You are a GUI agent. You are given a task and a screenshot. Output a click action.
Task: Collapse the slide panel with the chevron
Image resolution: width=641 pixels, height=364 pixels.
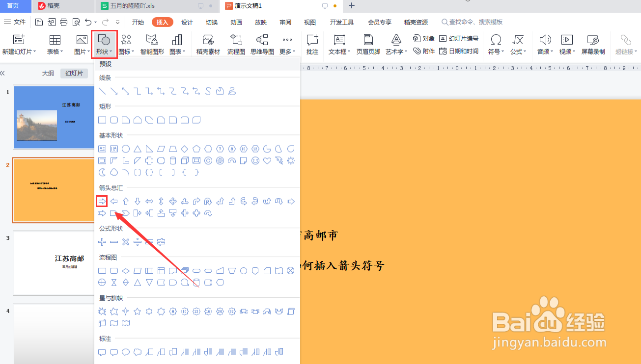tap(2, 73)
